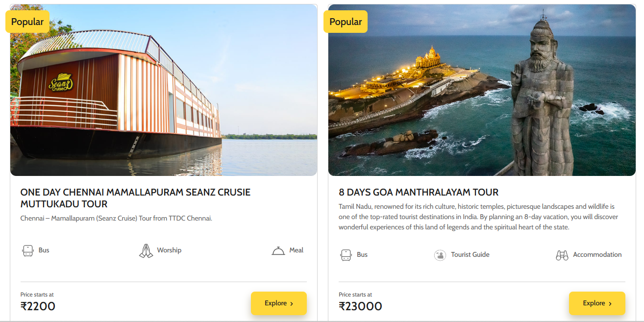
Task: Click the Accommodation feature label
Action: coord(597,255)
